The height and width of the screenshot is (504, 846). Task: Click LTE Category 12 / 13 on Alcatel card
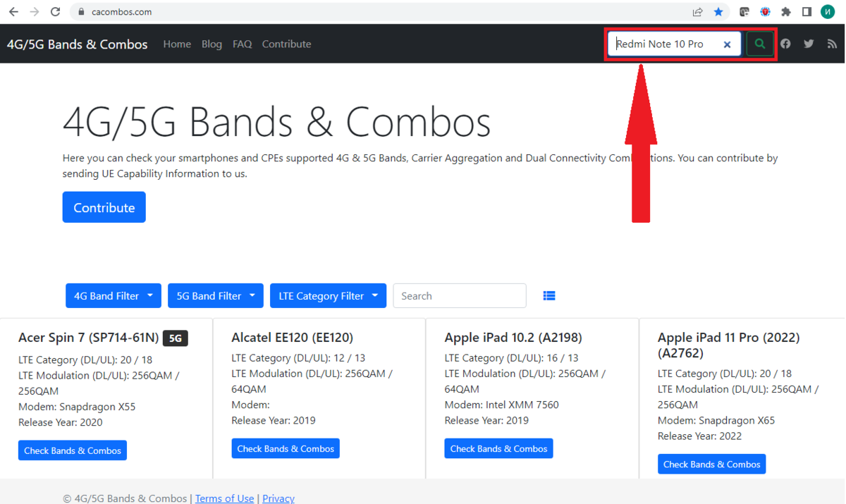click(298, 358)
